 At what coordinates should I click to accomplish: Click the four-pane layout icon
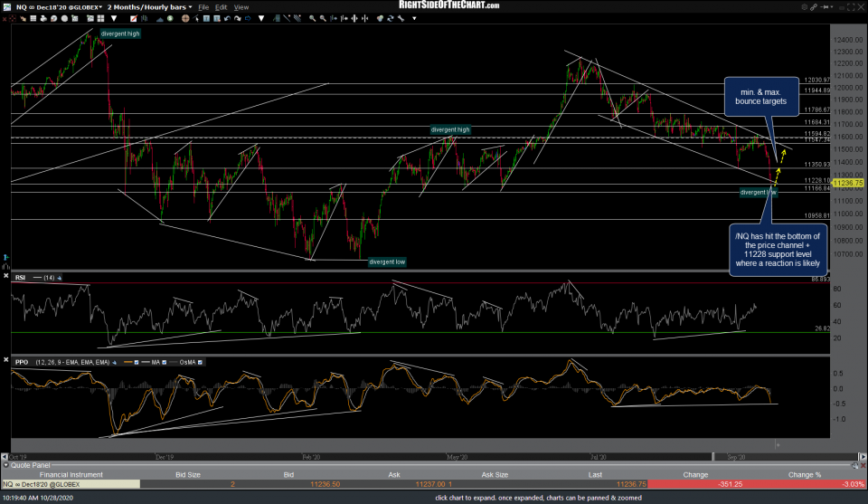pos(100,18)
